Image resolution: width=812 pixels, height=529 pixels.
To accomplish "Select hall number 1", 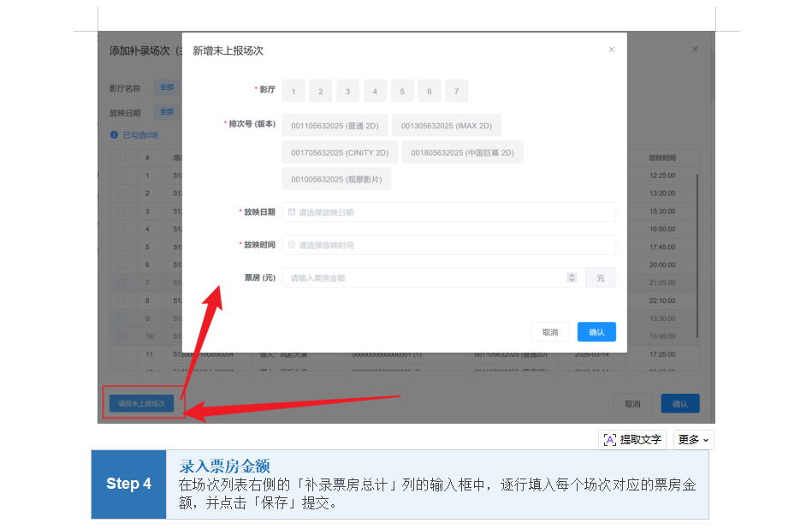I will [x=293, y=92].
